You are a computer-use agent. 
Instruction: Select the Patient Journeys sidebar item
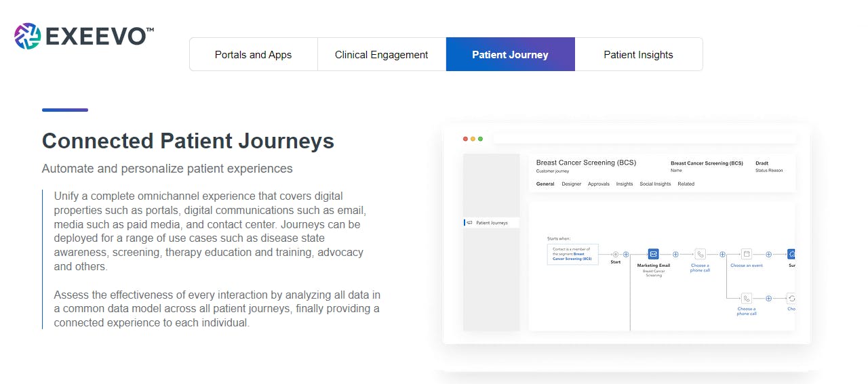click(x=492, y=223)
